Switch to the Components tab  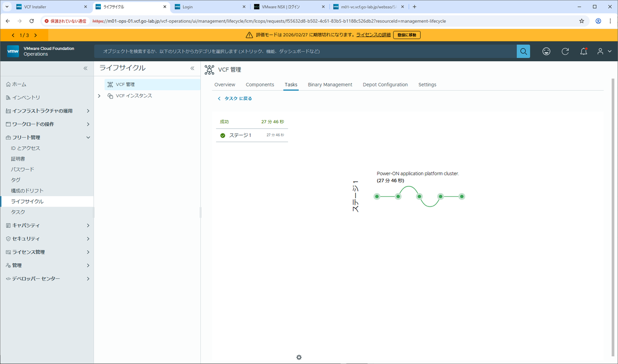pos(260,84)
